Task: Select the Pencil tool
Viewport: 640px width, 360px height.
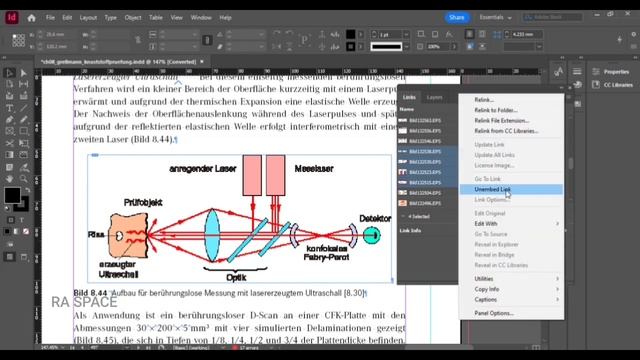Action: 24,120
